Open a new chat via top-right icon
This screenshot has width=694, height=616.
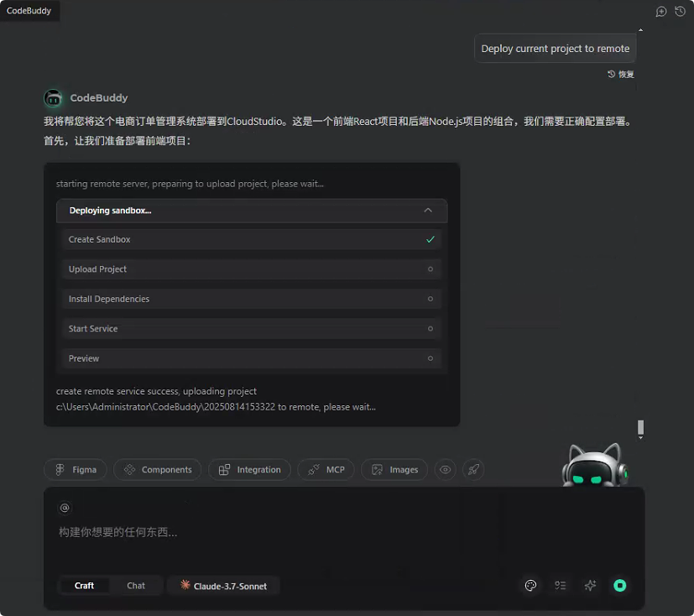660,12
